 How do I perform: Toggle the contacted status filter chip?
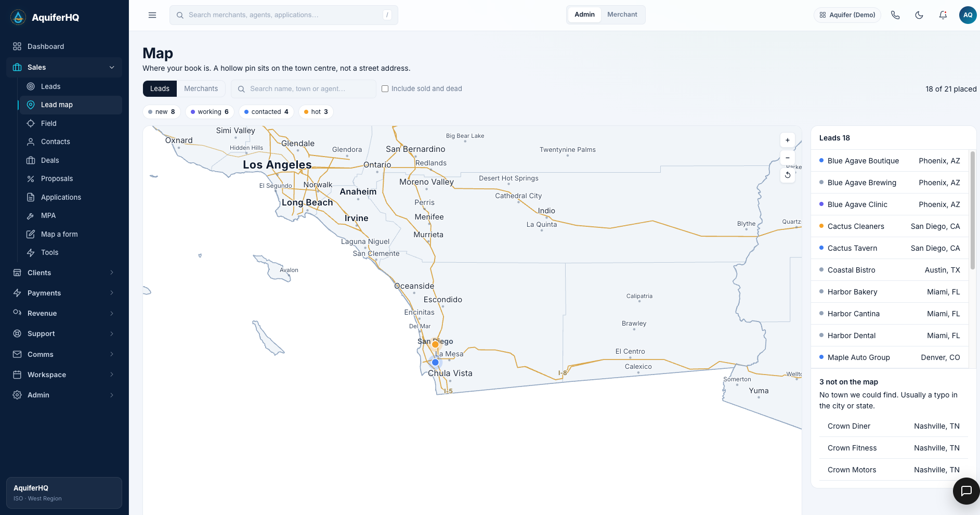(266, 112)
